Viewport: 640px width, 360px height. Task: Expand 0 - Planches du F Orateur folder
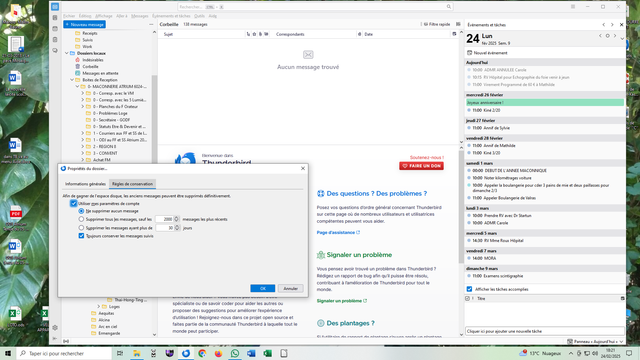click(82, 107)
